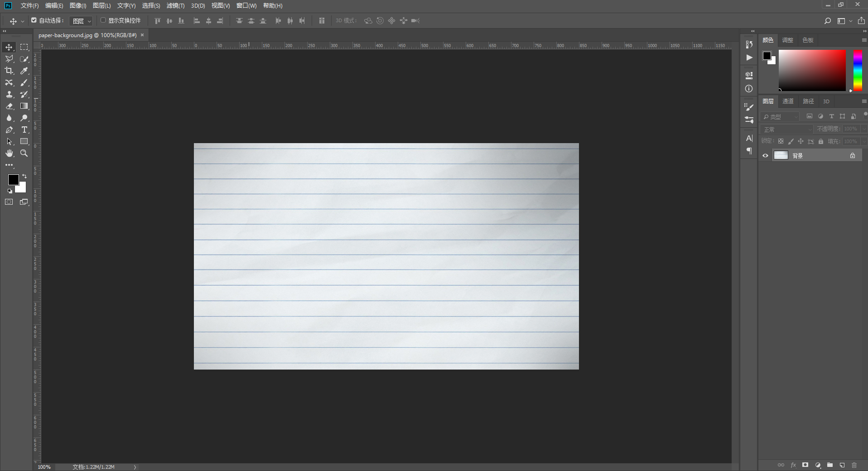Switch to the 色板 swatches tab
Screen dimensions: 868x471
pos(808,40)
